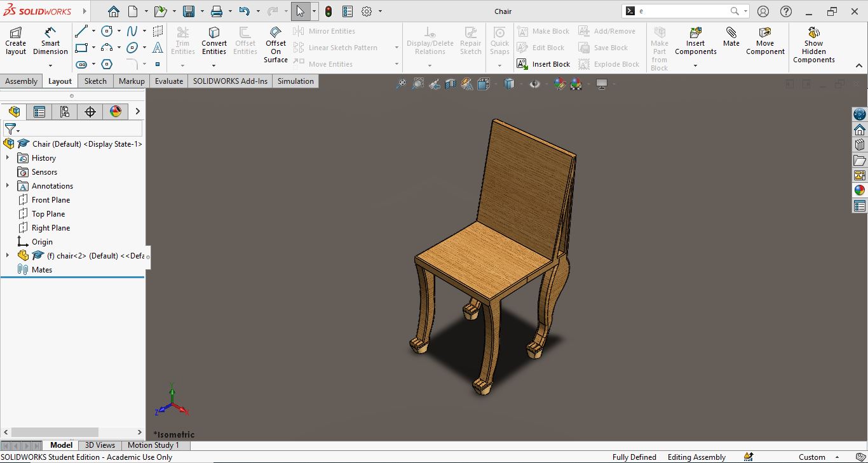Switch to the Evaluate tab
The width and height of the screenshot is (868, 463).
coord(169,81)
